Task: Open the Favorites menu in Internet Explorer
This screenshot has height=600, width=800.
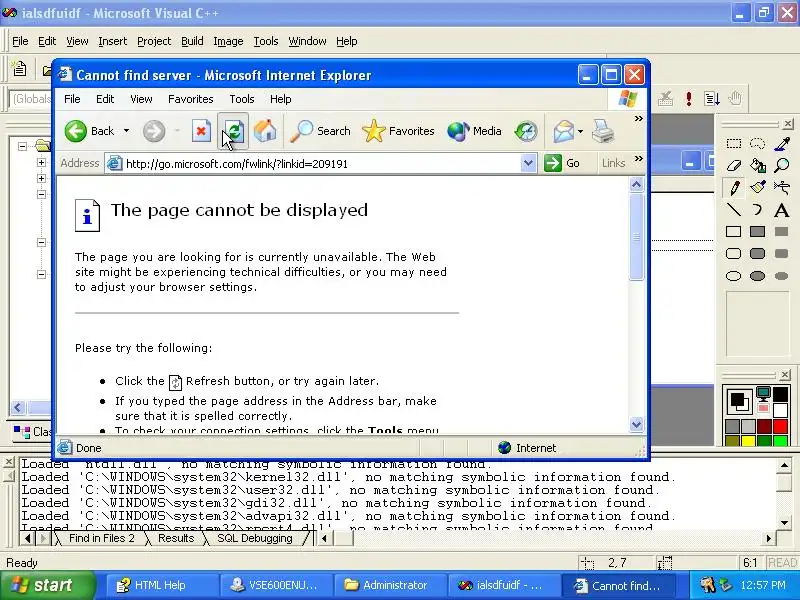Action: (x=191, y=99)
